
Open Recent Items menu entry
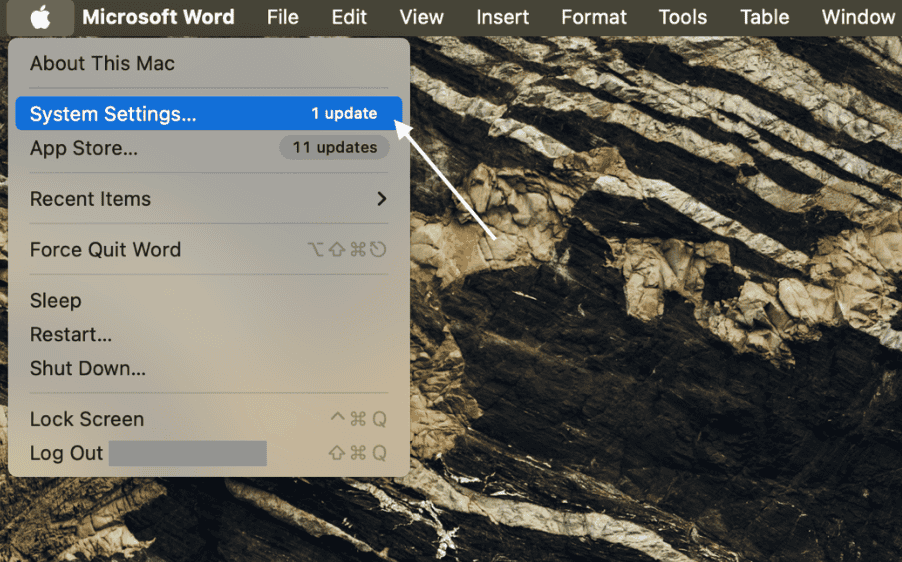[x=209, y=199]
